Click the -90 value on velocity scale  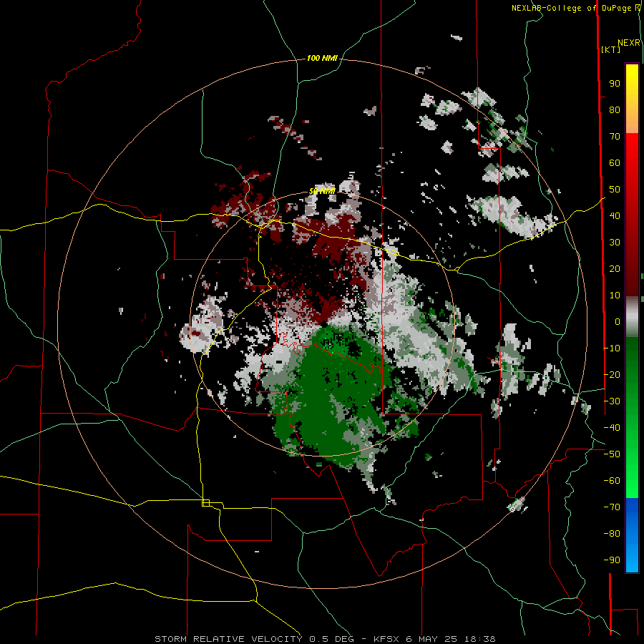point(612,560)
